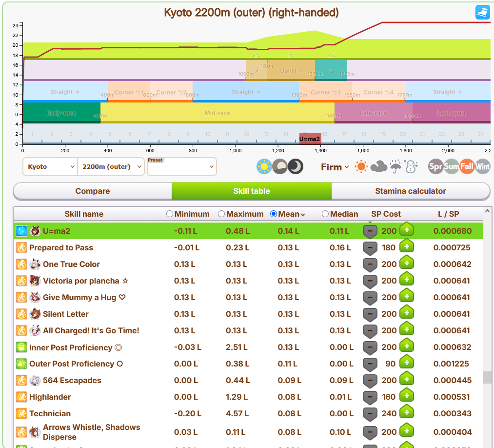The height and width of the screenshot is (448, 494).
Task: Sort table by L / SP column
Action: pos(448,214)
